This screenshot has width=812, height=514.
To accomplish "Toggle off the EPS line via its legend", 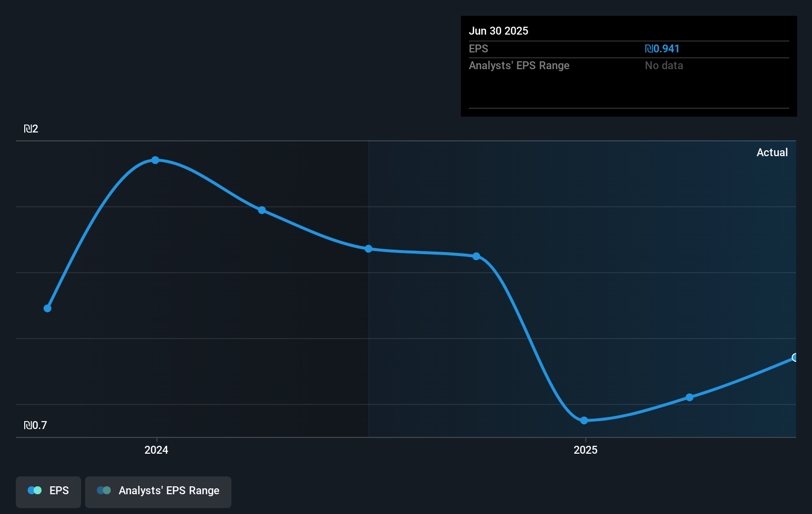I will pyautogui.click(x=48, y=491).
